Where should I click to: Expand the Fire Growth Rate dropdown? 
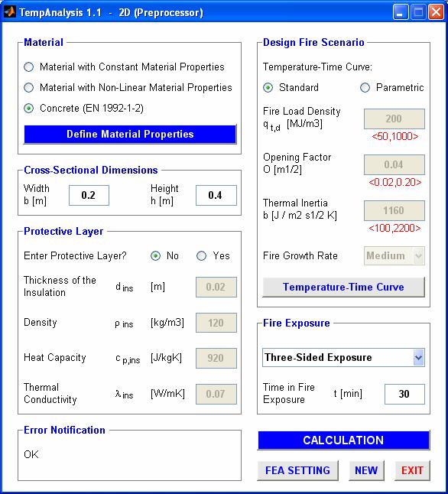click(394, 255)
